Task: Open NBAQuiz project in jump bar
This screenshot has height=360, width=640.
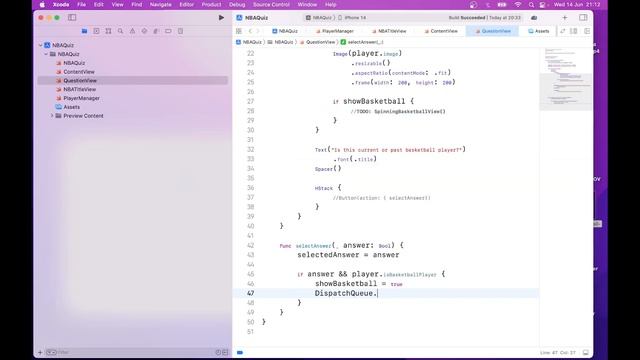Action: pos(249,42)
